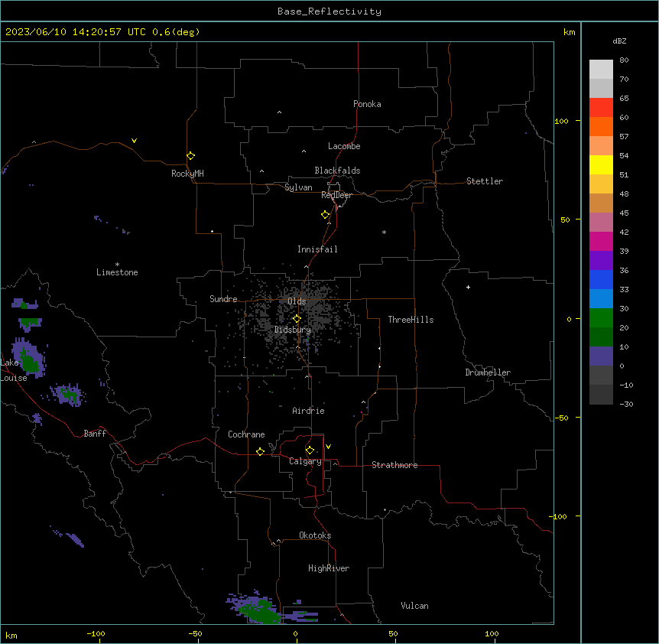Image resolution: width=659 pixels, height=644 pixels.
Task: Click the dBZ legend heading
Action: [619, 41]
